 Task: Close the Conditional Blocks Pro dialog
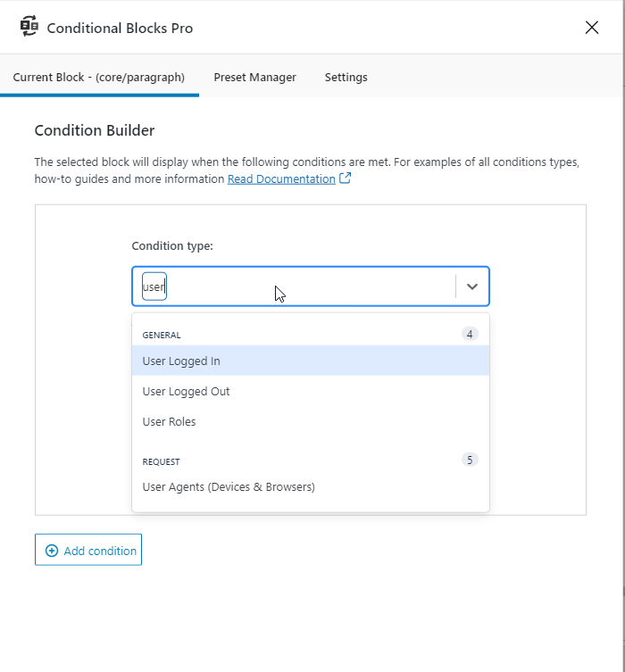click(592, 28)
